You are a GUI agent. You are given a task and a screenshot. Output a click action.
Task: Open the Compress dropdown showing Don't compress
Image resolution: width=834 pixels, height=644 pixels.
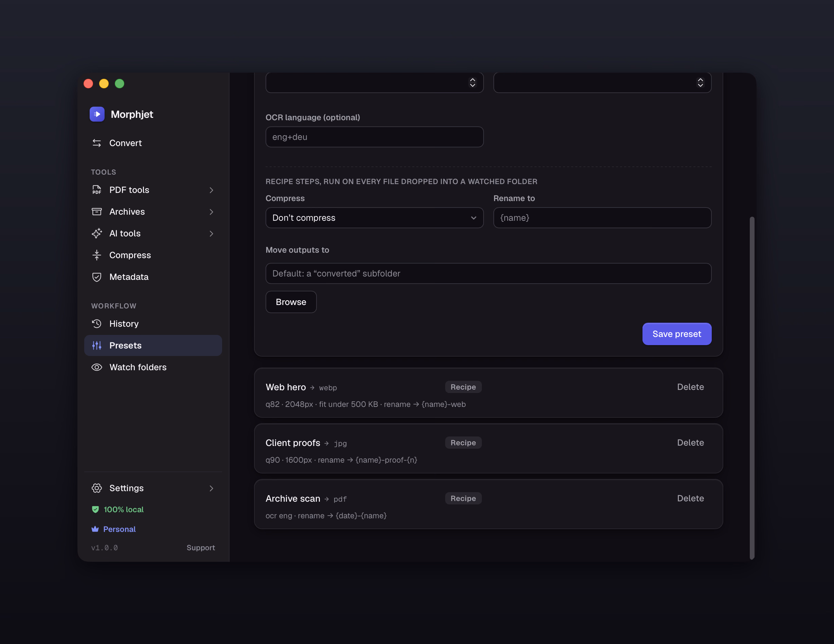click(374, 218)
